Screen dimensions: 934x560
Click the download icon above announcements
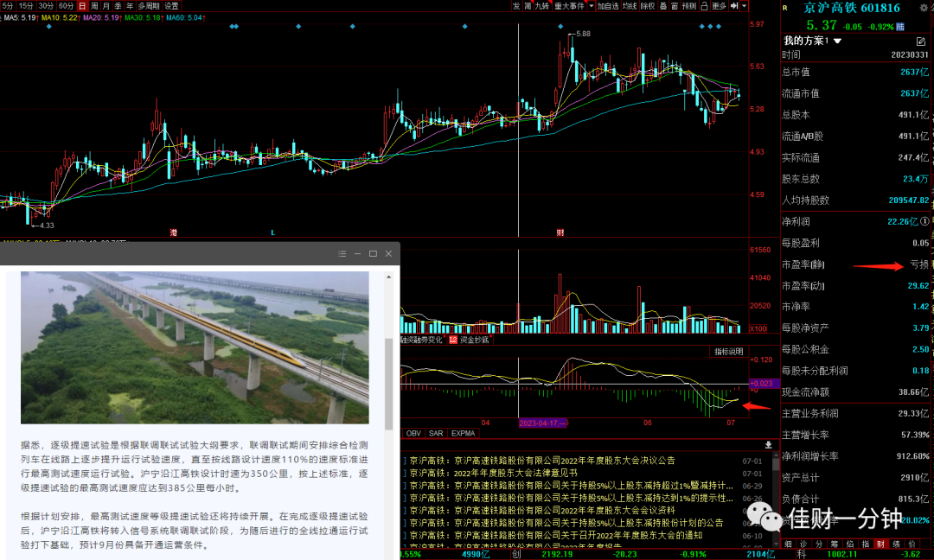[769, 444]
